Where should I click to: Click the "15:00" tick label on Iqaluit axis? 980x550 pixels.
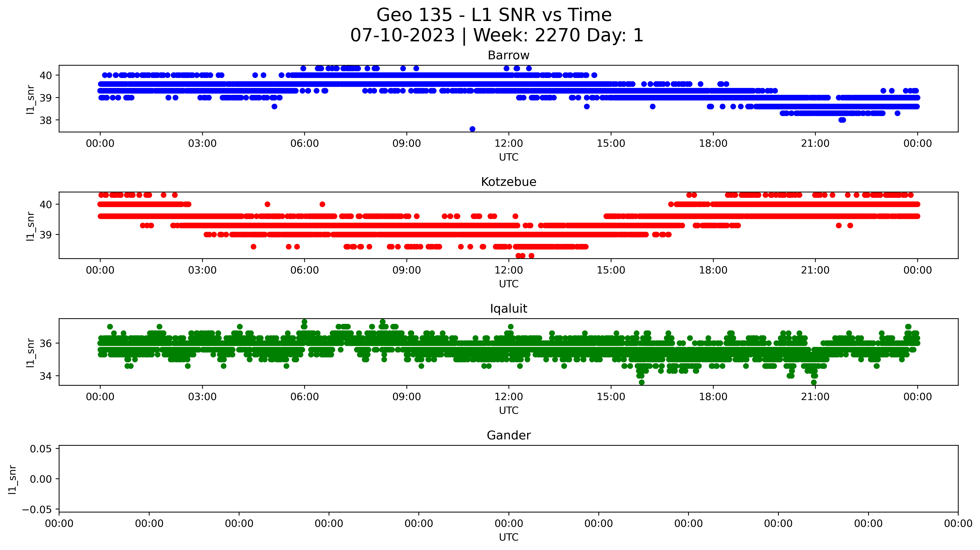611,397
